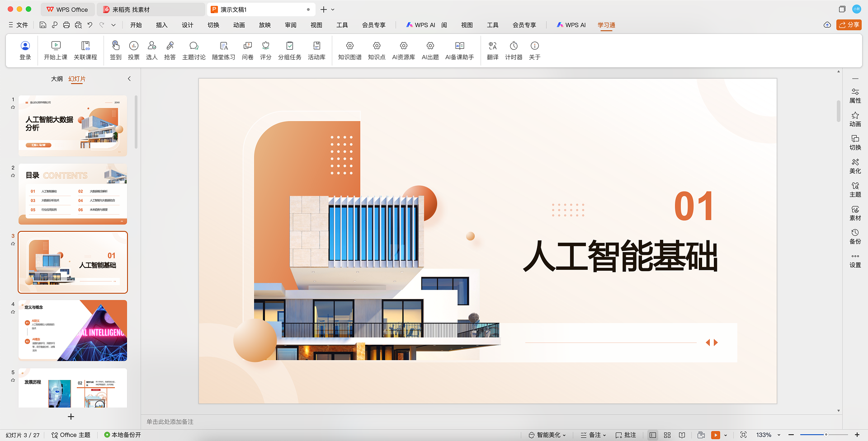Click the 问卷 questionnaire icon

pyautogui.click(x=248, y=50)
